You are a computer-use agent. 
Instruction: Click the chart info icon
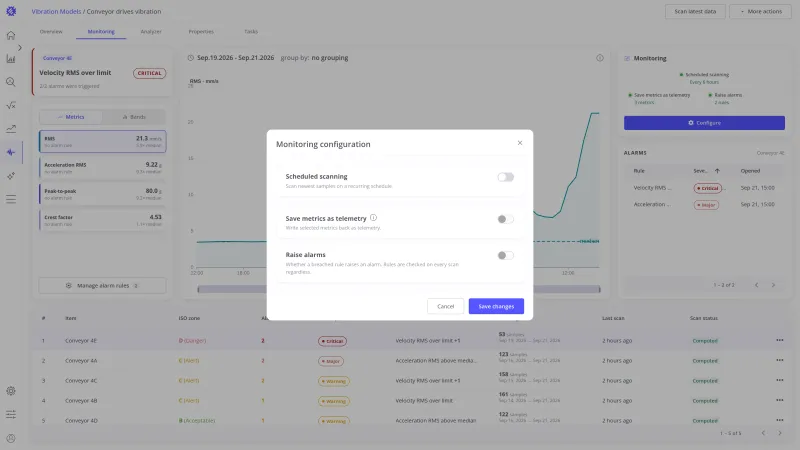(600, 58)
